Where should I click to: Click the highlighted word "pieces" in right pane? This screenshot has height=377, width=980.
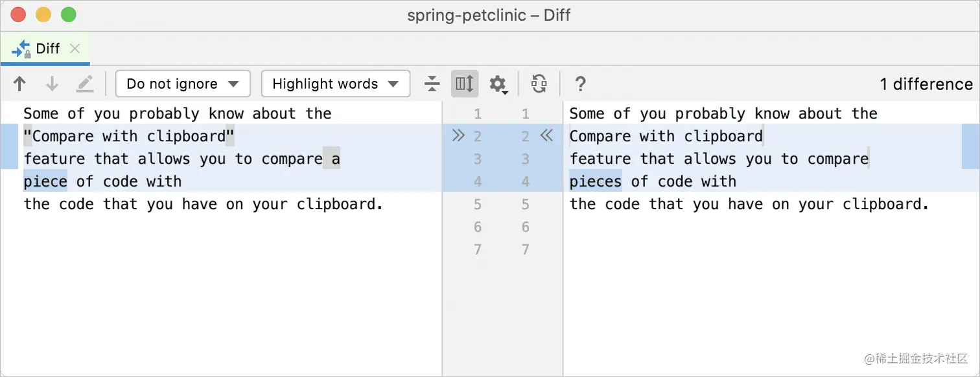[x=595, y=181]
